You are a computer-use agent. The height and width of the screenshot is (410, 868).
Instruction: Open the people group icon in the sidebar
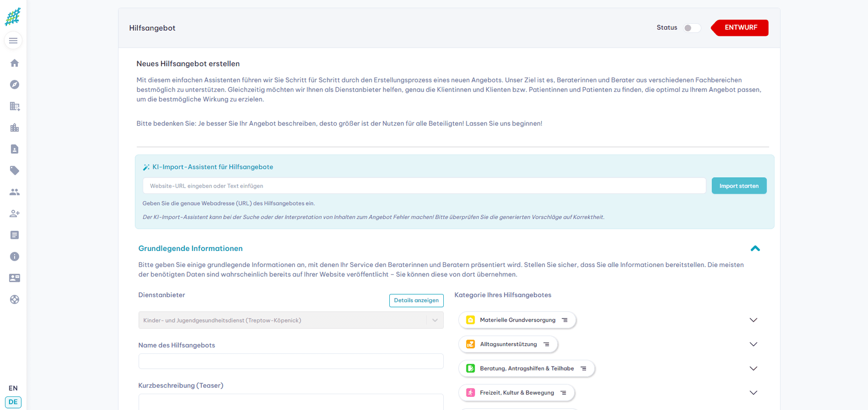click(15, 192)
